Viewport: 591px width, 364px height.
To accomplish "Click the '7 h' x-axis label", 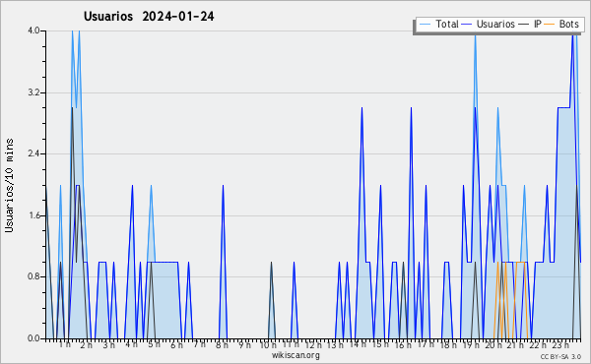I will click(199, 344).
